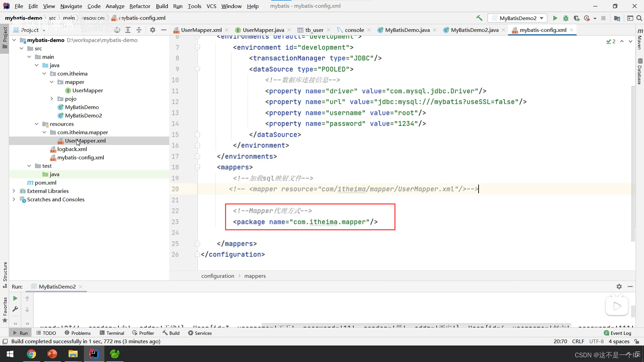Open the TODO tool window

pos(46,333)
